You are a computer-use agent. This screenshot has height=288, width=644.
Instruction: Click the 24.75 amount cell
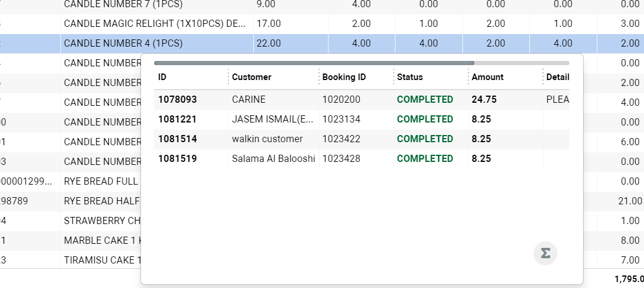(484, 100)
